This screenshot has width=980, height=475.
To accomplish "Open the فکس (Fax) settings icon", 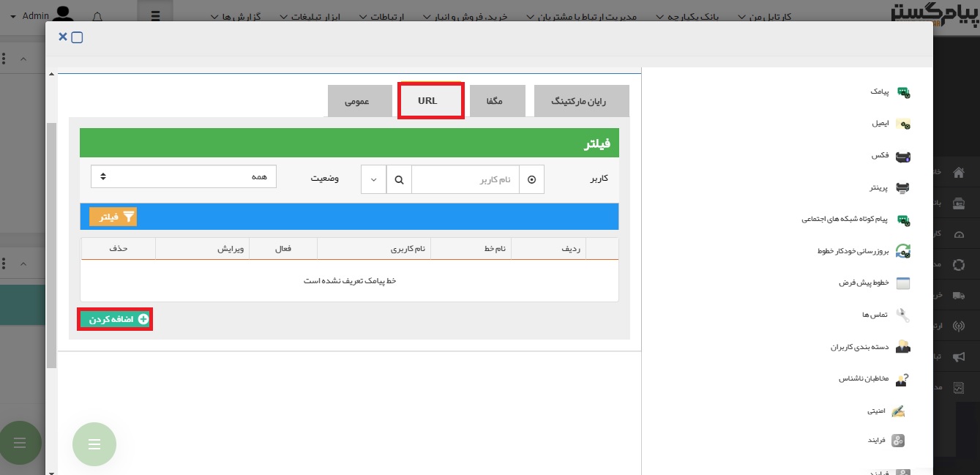I will click(x=903, y=156).
